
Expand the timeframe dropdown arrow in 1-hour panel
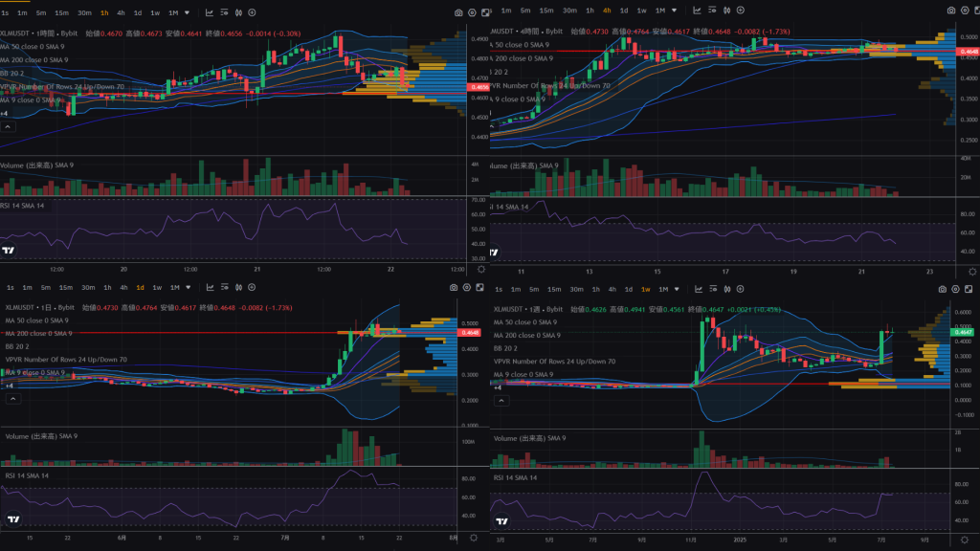187,12
